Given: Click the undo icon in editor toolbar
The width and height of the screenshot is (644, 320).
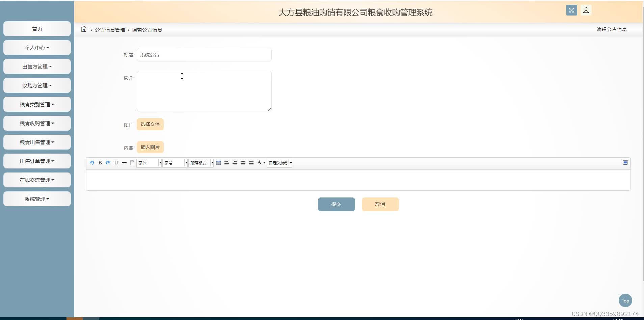Looking at the screenshot, I should point(92,163).
